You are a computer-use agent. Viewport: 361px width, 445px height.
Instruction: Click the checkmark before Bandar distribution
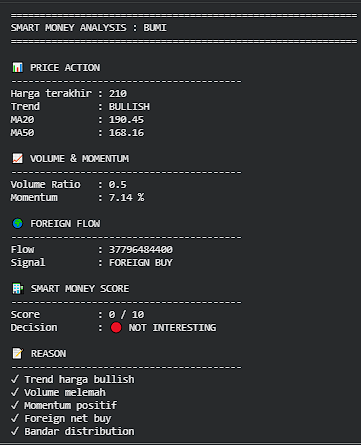pos(15,431)
